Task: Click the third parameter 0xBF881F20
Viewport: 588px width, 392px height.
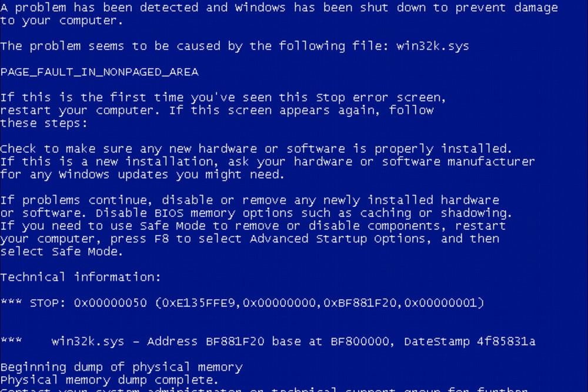Action: tap(360, 303)
